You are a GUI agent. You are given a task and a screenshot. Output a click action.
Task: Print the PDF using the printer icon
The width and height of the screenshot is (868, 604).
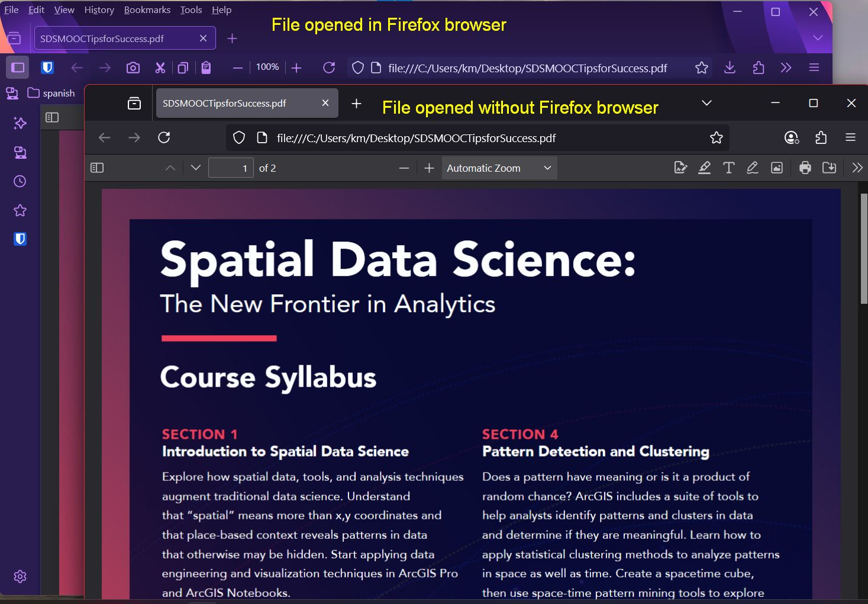coord(805,168)
